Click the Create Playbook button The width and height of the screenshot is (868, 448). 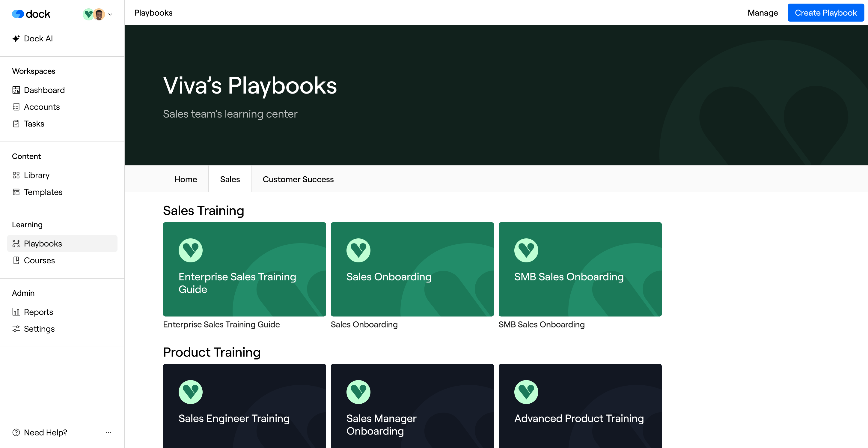tap(825, 13)
